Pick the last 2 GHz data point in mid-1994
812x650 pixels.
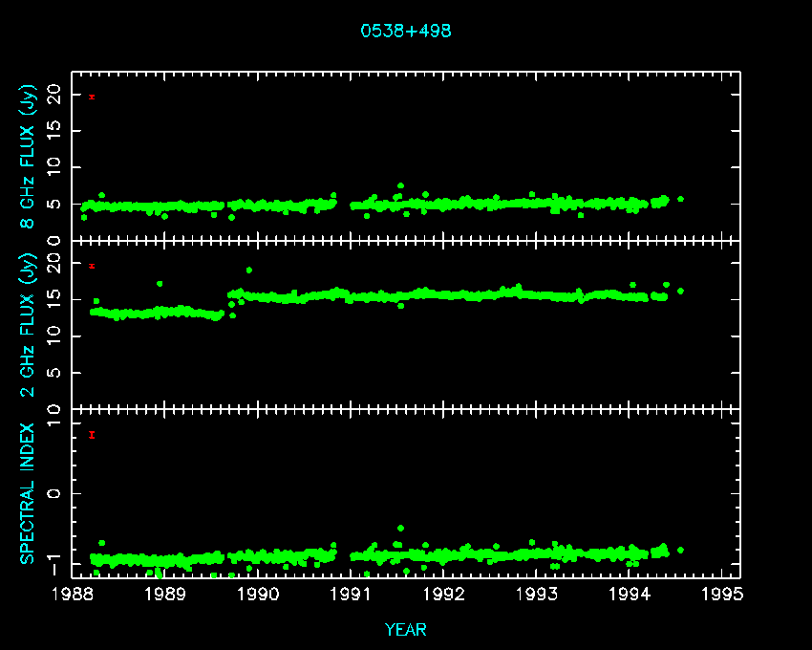[680, 291]
